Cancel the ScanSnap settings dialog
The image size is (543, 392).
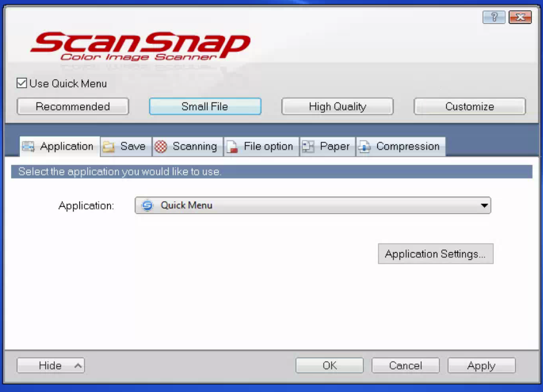(x=406, y=366)
